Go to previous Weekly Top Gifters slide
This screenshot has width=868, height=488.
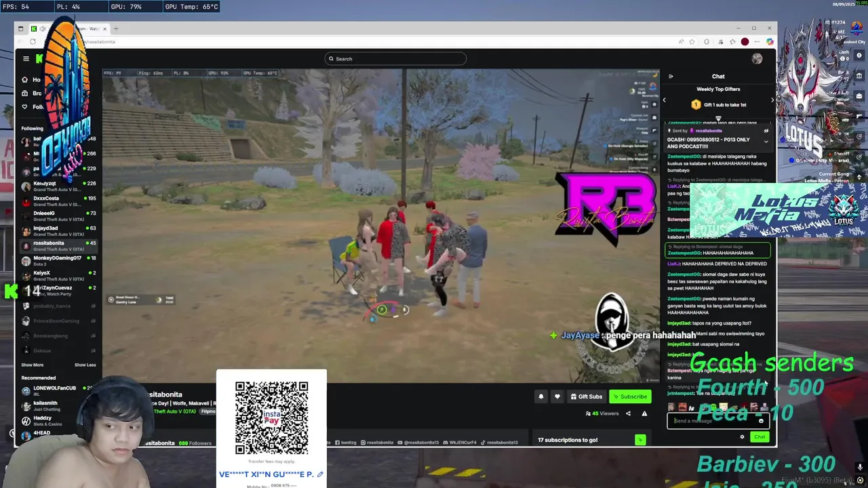(x=664, y=100)
